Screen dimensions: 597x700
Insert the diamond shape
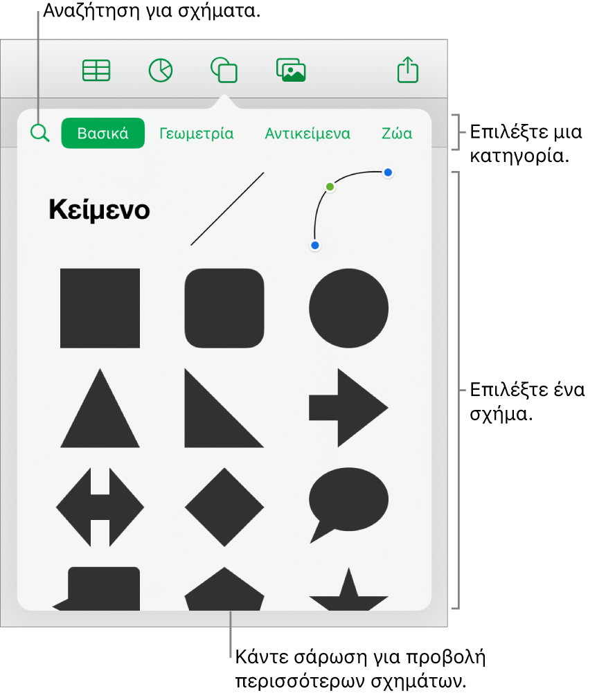point(224,507)
